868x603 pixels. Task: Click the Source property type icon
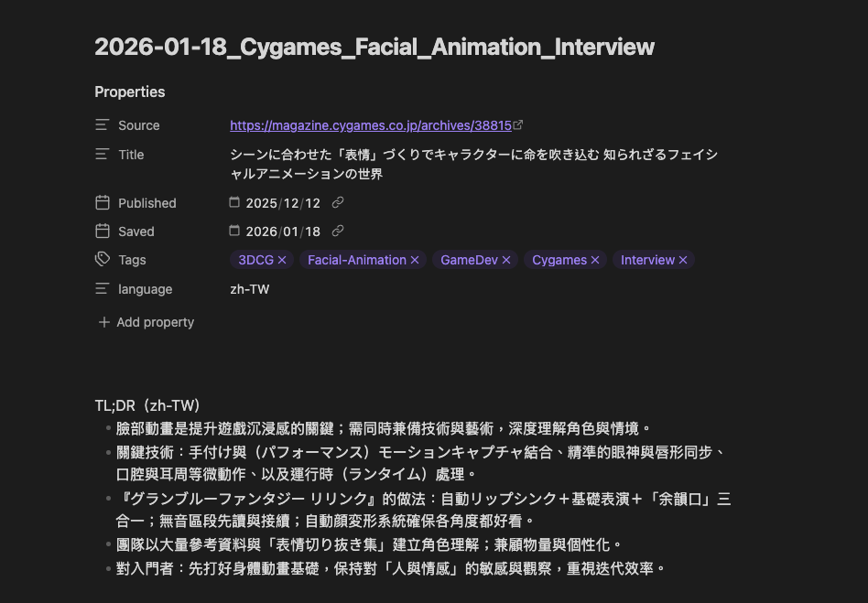point(103,125)
